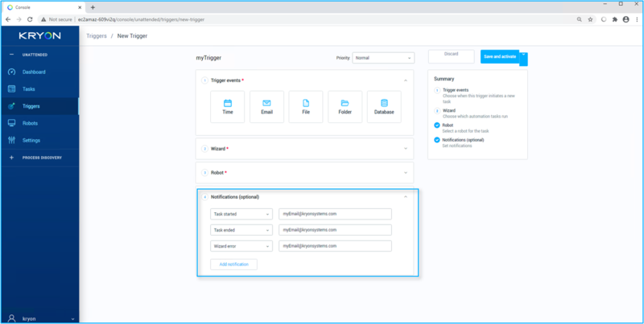Open the Wizard error notification dropdown
The height and width of the screenshot is (324, 644).
point(242,246)
